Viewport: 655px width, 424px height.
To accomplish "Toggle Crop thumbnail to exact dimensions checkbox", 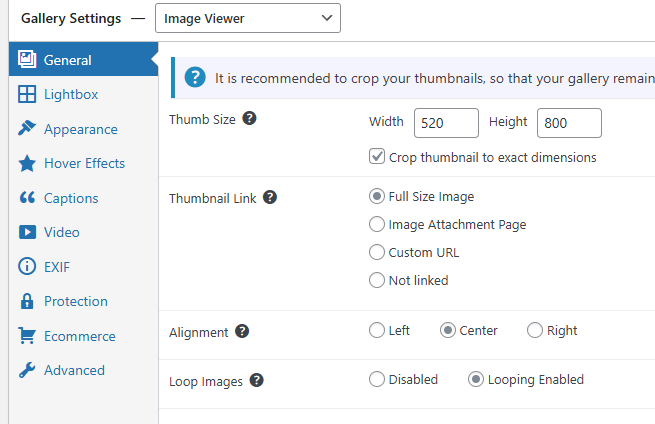I will [377, 157].
